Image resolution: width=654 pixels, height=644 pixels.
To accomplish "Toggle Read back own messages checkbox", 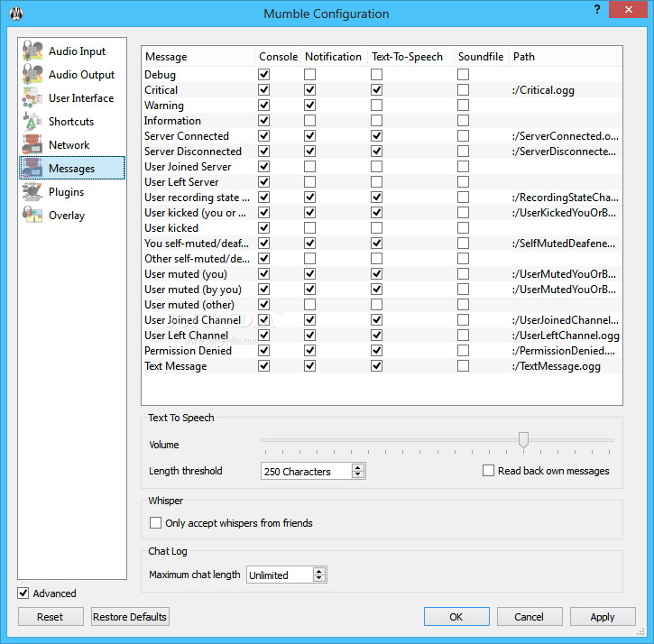I will click(488, 471).
